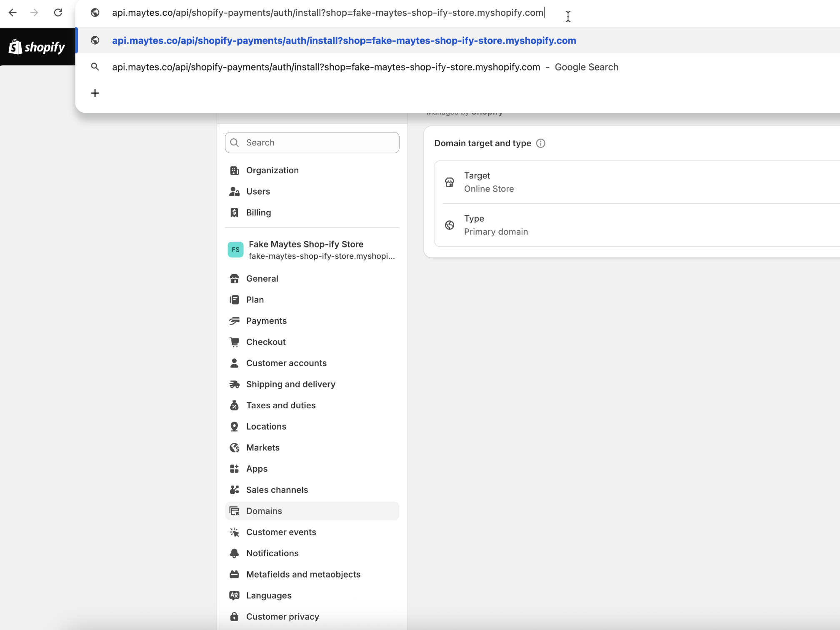Viewport: 840px width, 630px height.
Task: Click the General storefront icon
Action: point(235,279)
